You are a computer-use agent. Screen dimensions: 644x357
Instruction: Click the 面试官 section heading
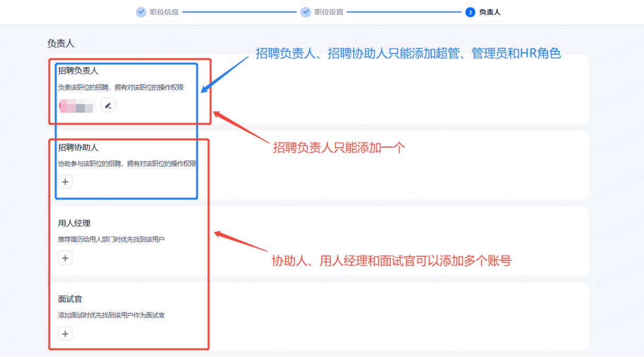click(x=70, y=299)
